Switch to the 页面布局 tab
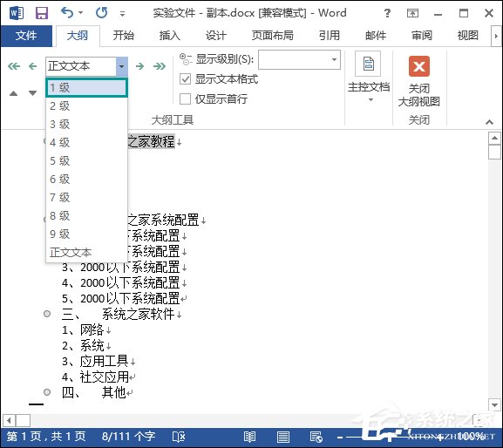Image resolution: width=503 pixels, height=448 pixels. click(x=272, y=35)
